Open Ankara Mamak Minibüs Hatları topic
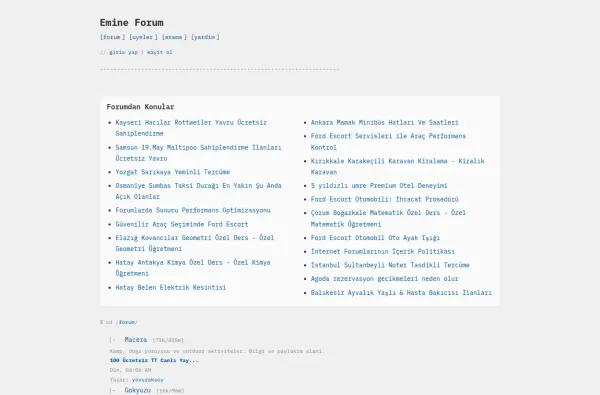Image resolution: width=600 pixels, height=395 pixels. coord(384,122)
